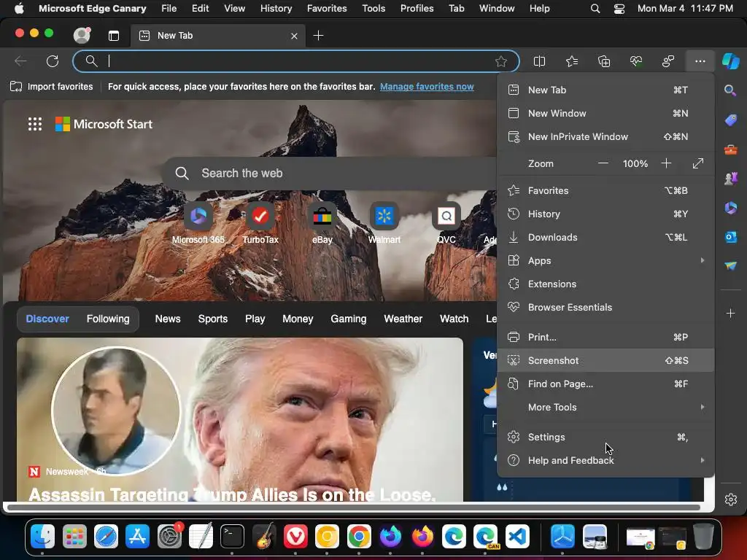Click the Manage favorites now link
This screenshot has width=747, height=560.
point(427,87)
